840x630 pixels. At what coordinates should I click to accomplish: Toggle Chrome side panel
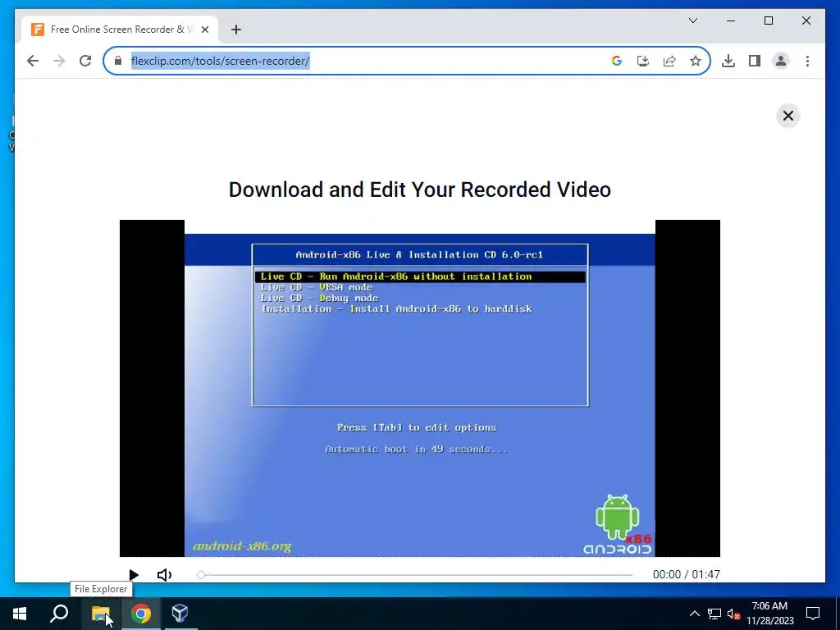[x=755, y=61]
